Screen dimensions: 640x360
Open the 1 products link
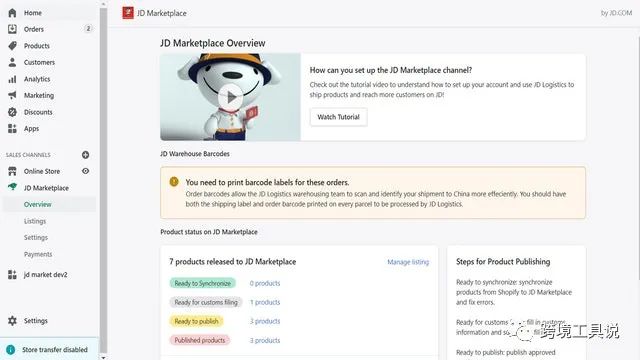coord(265,302)
